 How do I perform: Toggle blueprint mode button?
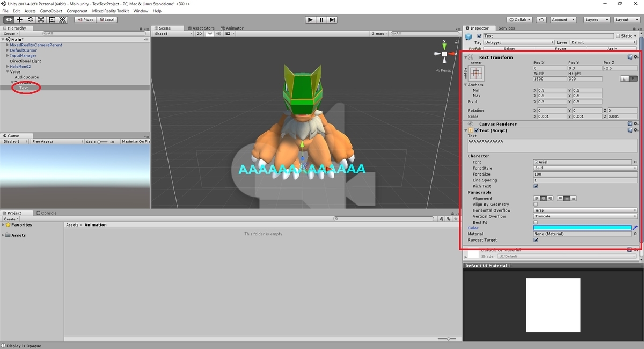(x=625, y=78)
